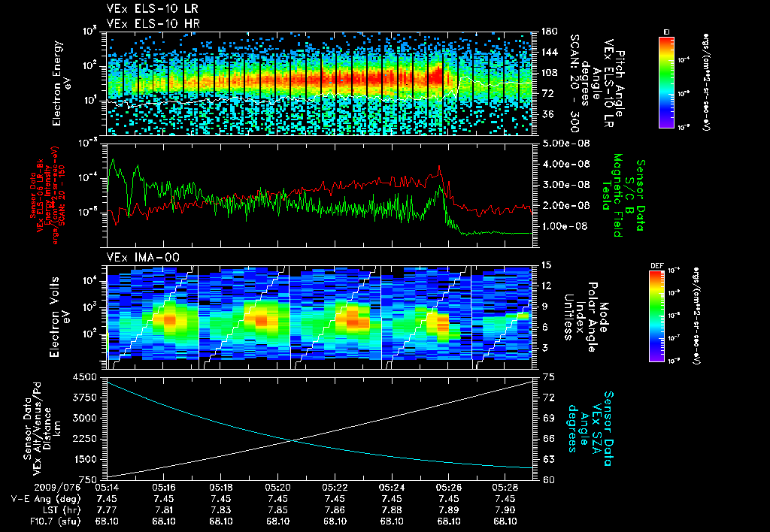Click the 3.00e-08 magnetic field tick

(565, 185)
